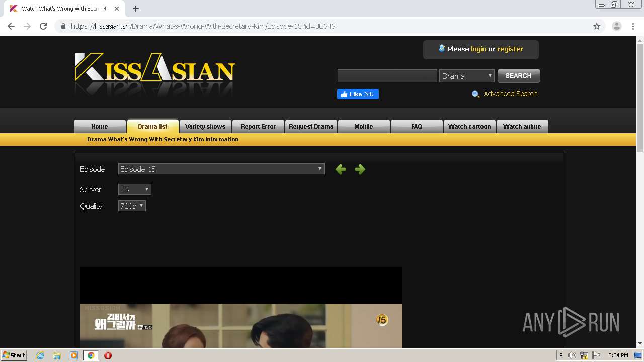The height and width of the screenshot is (362, 644).
Task: Go to the Request Drama tab
Action: click(x=311, y=126)
